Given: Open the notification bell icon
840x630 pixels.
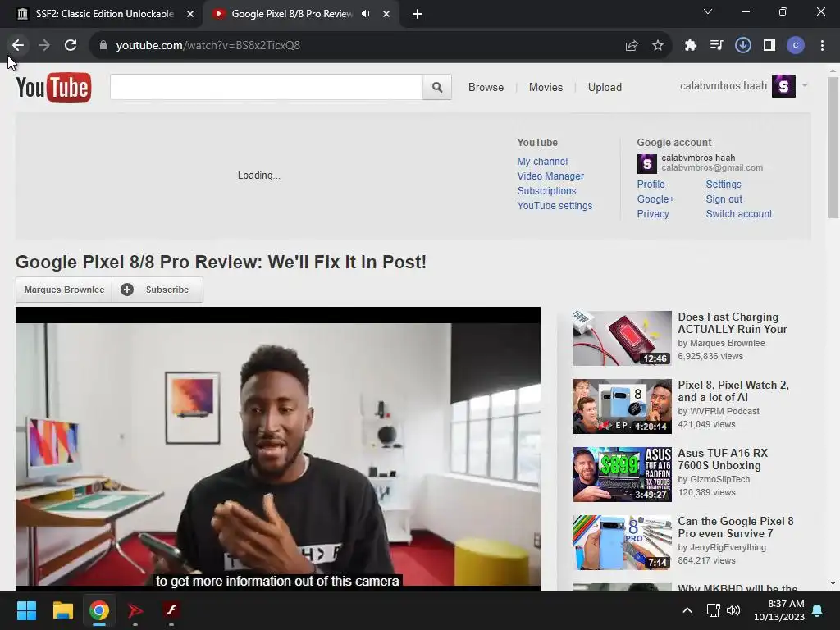Looking at the screenshot, I should 818,610.
